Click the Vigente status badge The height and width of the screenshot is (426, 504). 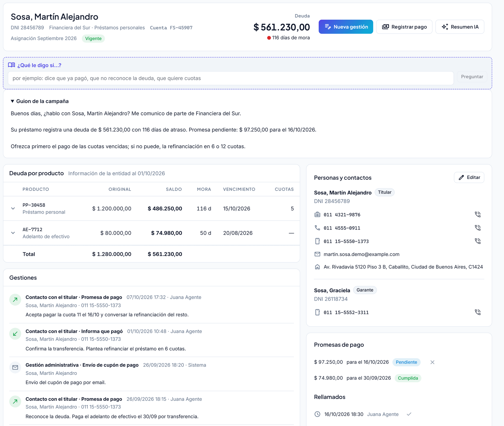(x=93, y=38)
